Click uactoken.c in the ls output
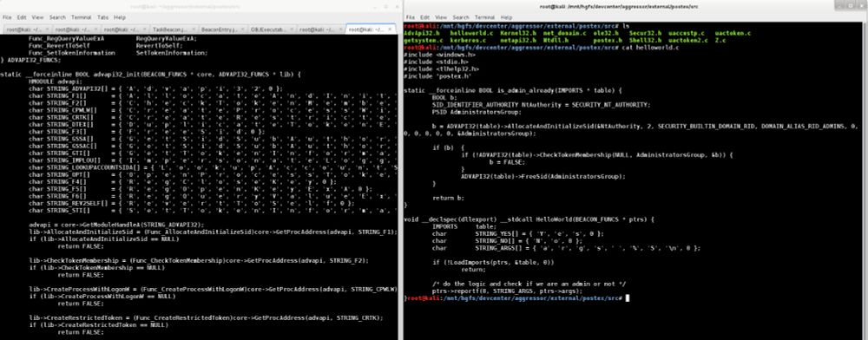The width and height of the screenshot is (868, 340). coord(733,33)
